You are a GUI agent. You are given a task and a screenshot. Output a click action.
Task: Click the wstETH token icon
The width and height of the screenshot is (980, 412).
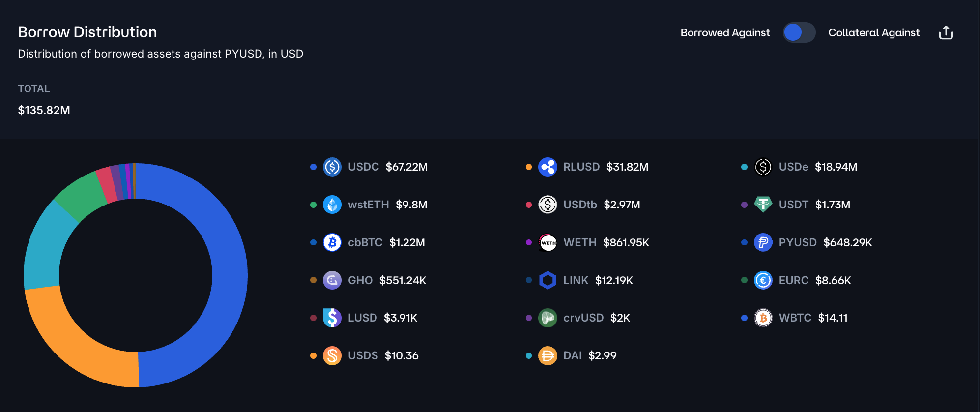[x=332, y=205]
